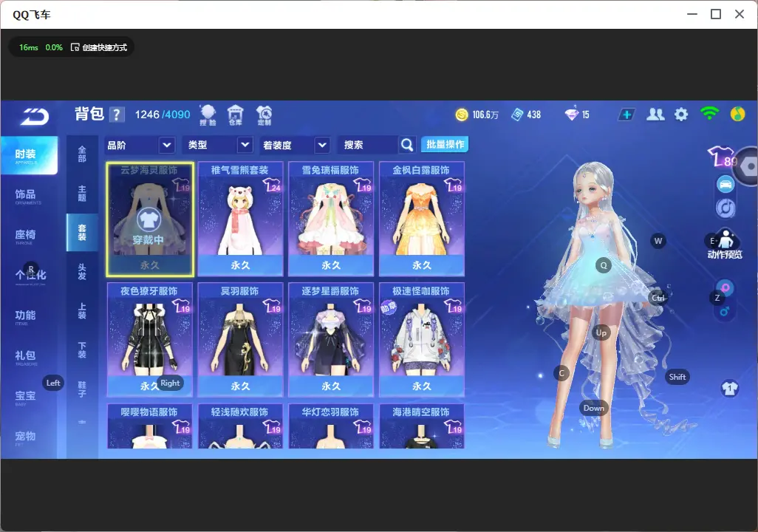Image resolution: width=758 pixels, height=532 pixels.
Task: Select the 上装 sub-category
Action: (x=82, y=311)
